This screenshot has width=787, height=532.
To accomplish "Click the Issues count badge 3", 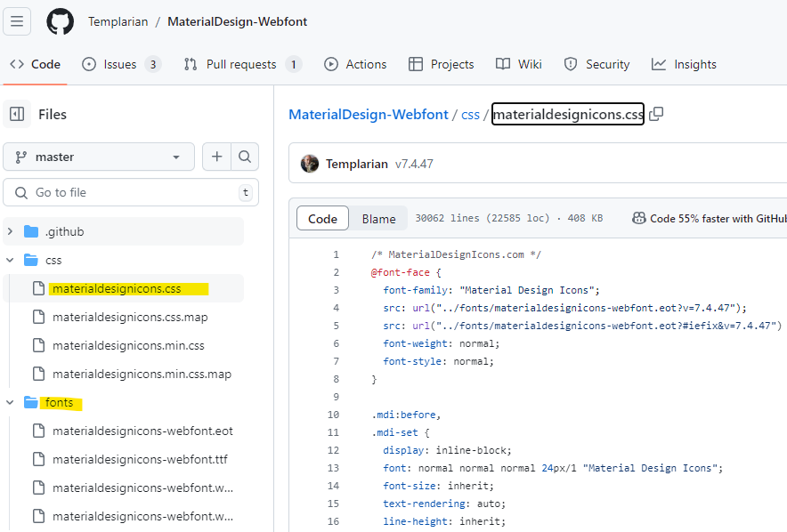I will click(153, 64).
